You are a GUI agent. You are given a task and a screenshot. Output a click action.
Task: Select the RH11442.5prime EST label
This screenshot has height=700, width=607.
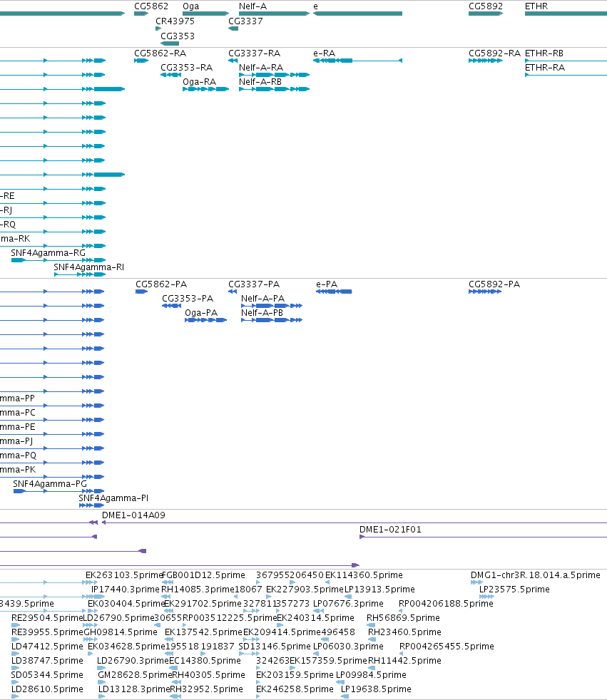404,661
